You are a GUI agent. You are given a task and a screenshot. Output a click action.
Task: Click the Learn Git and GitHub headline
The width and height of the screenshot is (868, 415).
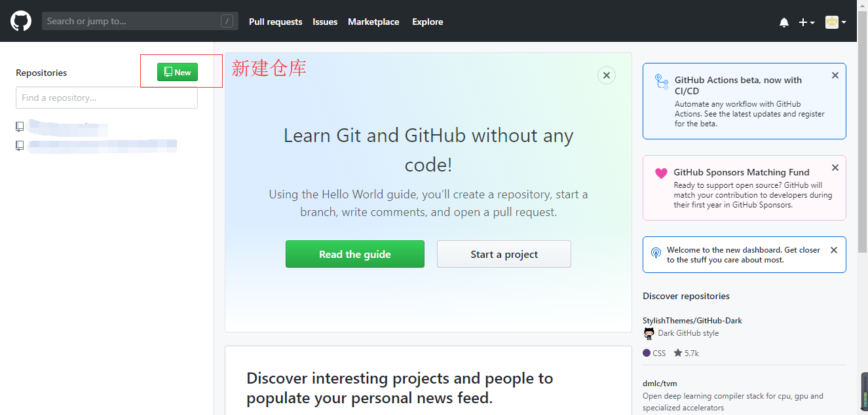pyautogui.click(x=428, y=150)
